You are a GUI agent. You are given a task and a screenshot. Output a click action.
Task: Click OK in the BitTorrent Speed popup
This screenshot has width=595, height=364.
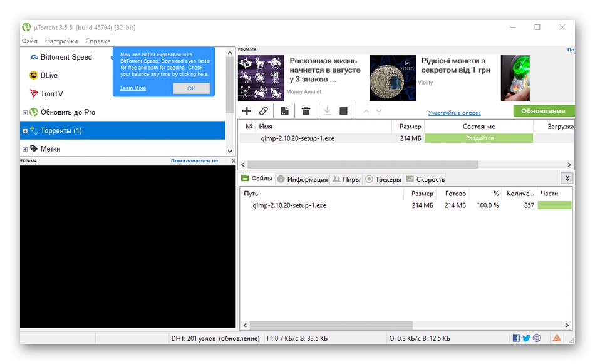tap(191, 88)
